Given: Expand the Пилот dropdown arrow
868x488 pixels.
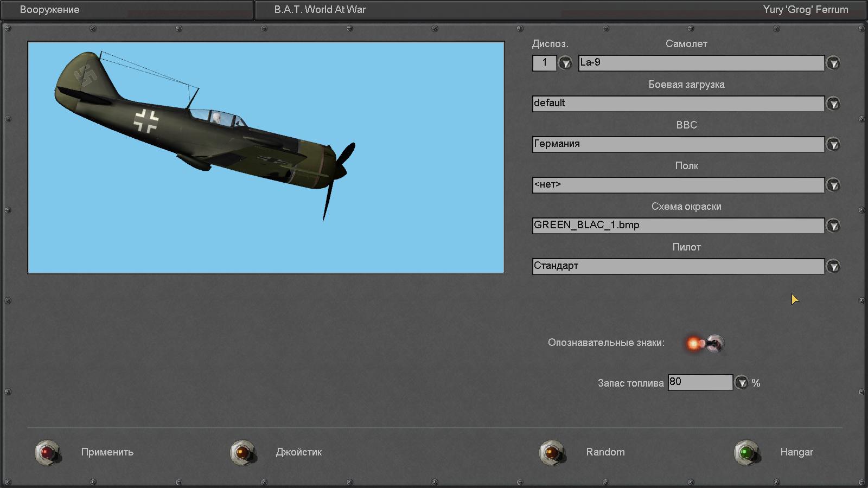Looking at the screenshot, I should click(x=833, y=266).
